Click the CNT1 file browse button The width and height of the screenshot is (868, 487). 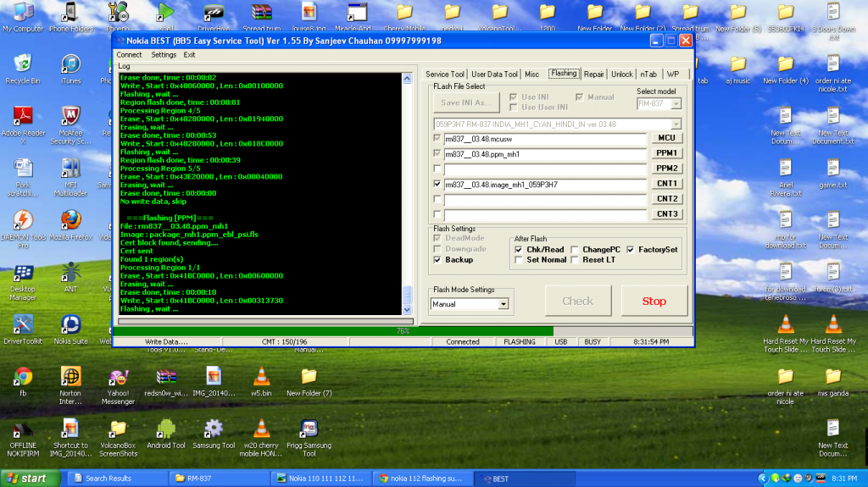point(667,184)
